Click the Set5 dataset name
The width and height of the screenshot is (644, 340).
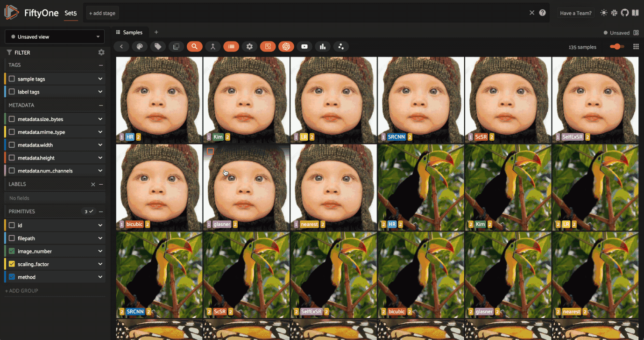[x=71, y=13]
